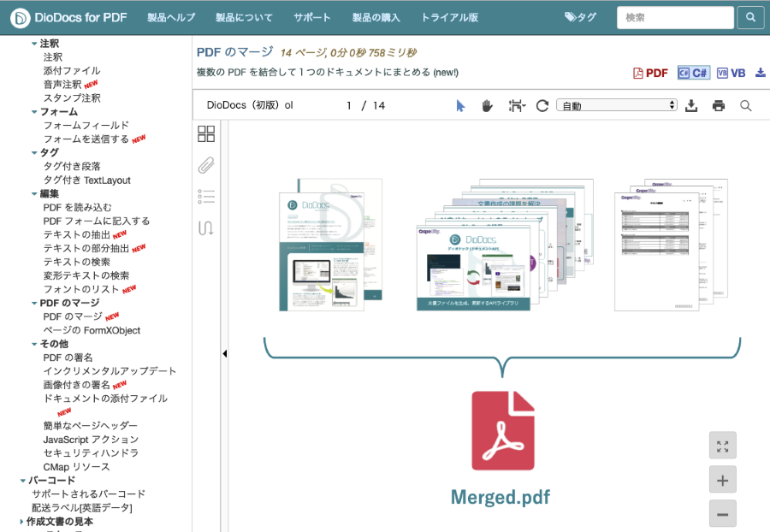This screenshot has height=532, width=770.
Task: Open ページの FormXObject sample
Action: 92,330
